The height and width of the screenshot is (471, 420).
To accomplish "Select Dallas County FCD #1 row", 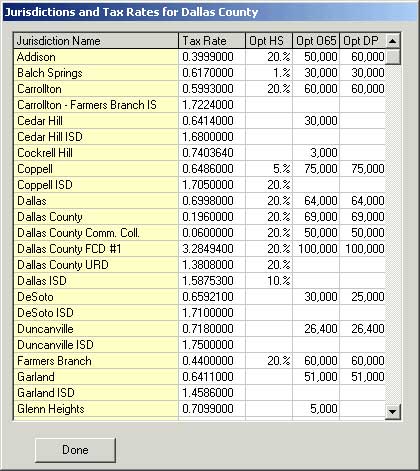I will 199,249.
